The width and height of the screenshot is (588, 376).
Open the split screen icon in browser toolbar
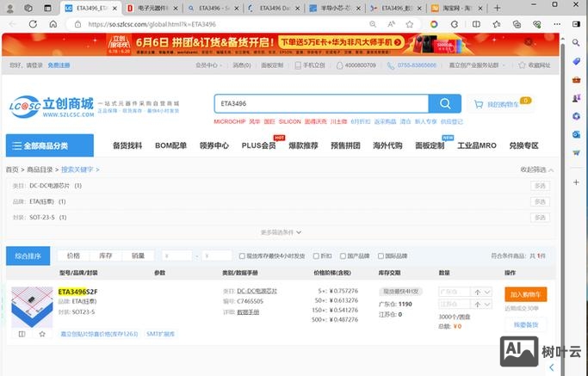pyautogui.click(x=476, y=24)
